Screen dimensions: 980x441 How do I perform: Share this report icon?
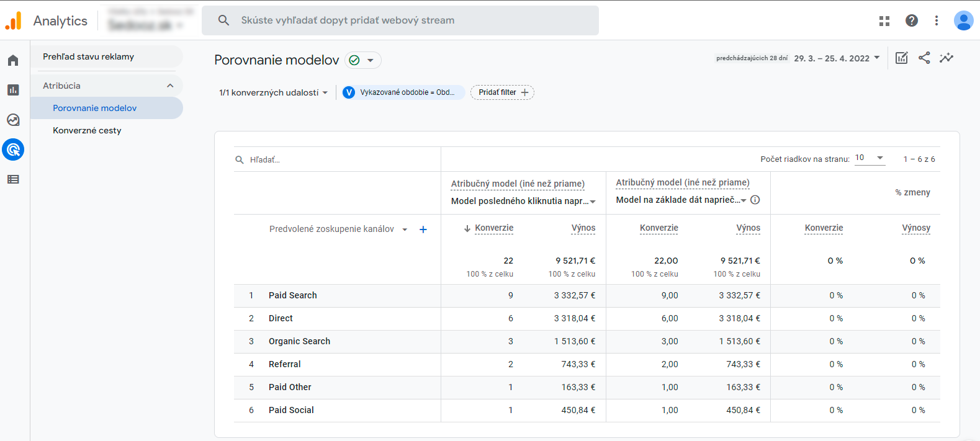point(924,58)
